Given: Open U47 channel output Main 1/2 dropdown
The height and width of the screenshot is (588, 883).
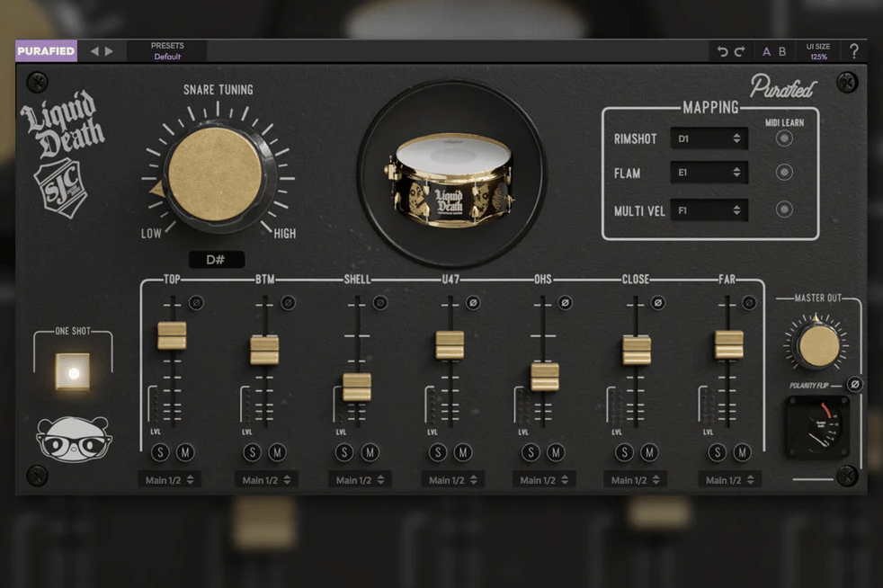Looking at the screenshot, I should coord(453,480).
